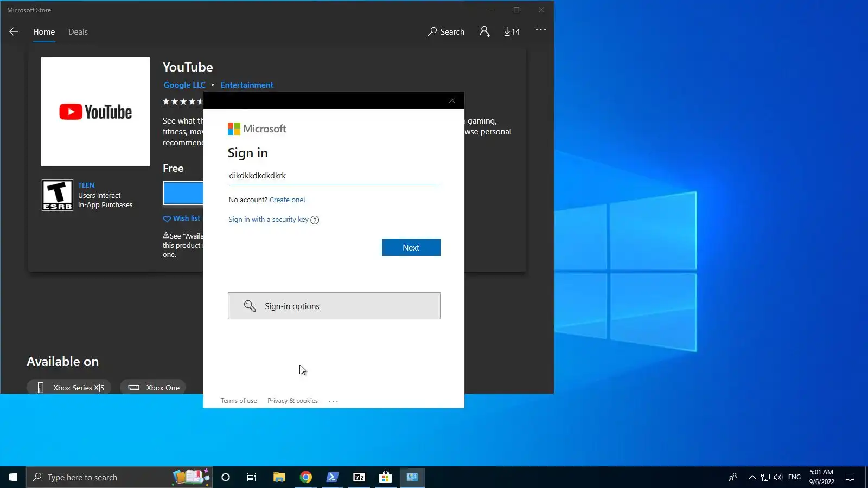Open the clock showing 5:01 AM
This screenshot has height=488, width=868.
[x=821, y=477]
